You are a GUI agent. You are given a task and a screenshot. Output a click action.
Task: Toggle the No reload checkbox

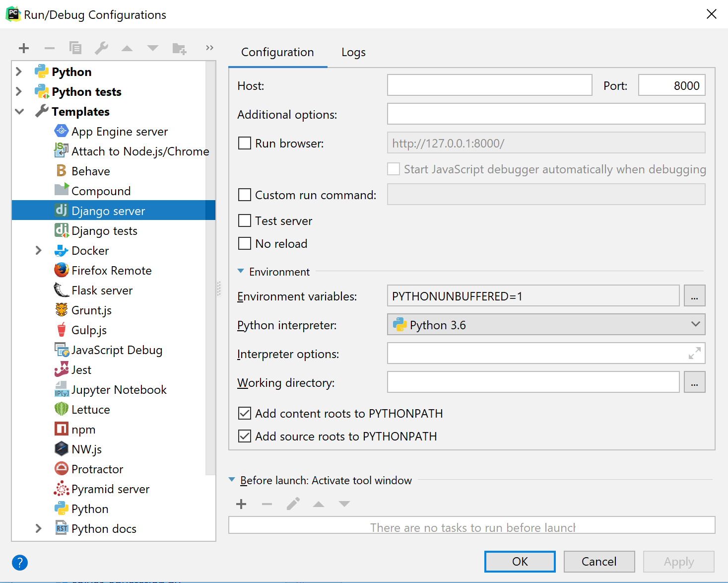[245, 244]
